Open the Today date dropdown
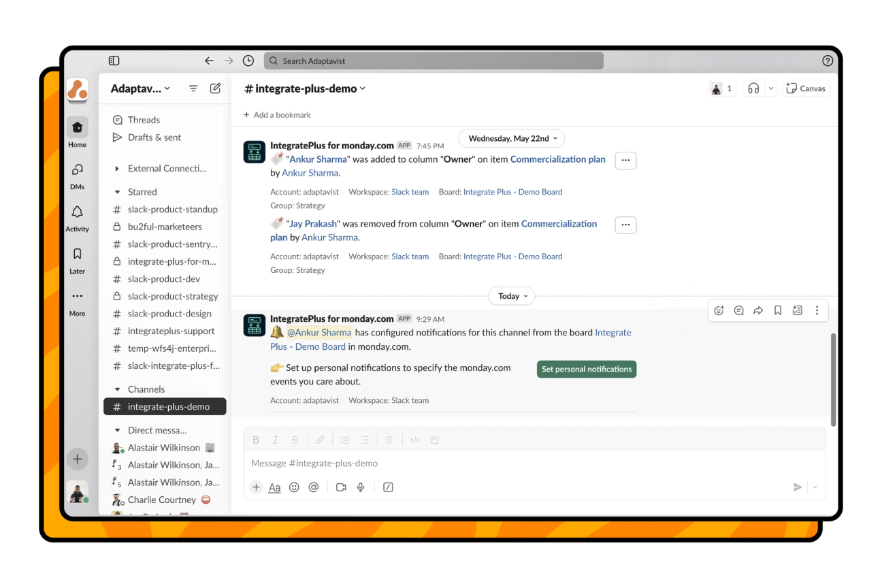The image size is (882, 588). point(512,296)
